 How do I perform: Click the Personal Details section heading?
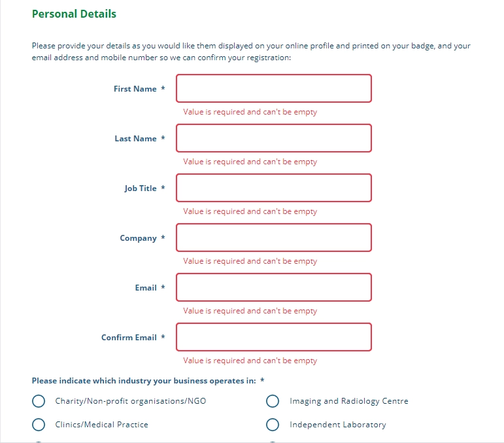tap(74, 14)
